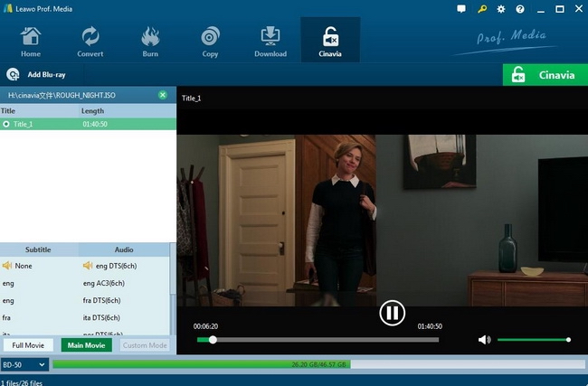This screenshot has width=588, height=386.
Task: Click the preview Title_1 heading
Action: tap(191, 99)
